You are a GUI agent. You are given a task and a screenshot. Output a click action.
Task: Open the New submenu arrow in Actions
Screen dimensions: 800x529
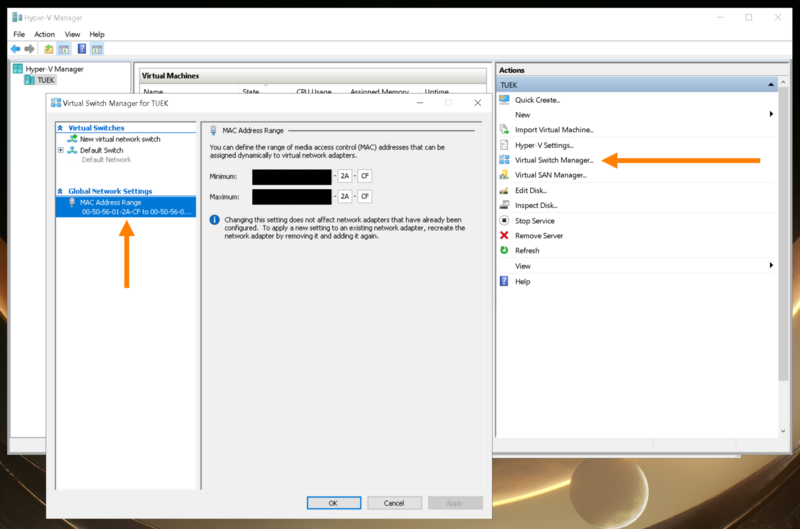pos(771,114)
